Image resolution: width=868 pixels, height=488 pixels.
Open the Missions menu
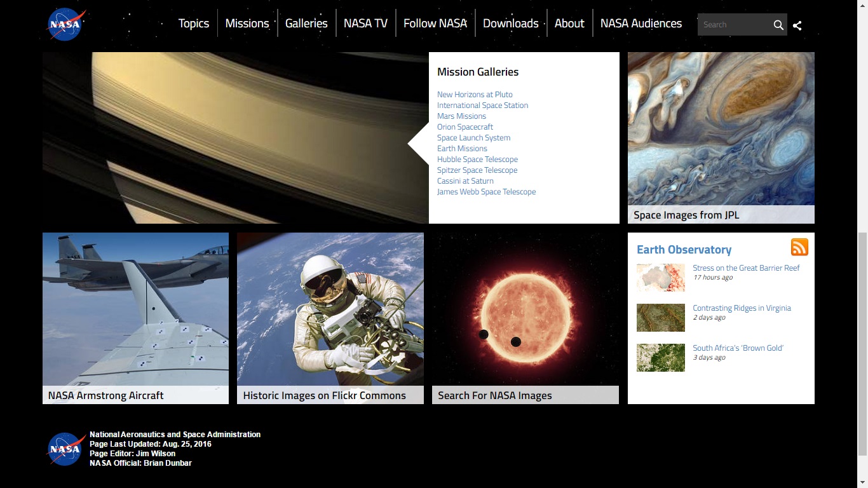point(247,24)
